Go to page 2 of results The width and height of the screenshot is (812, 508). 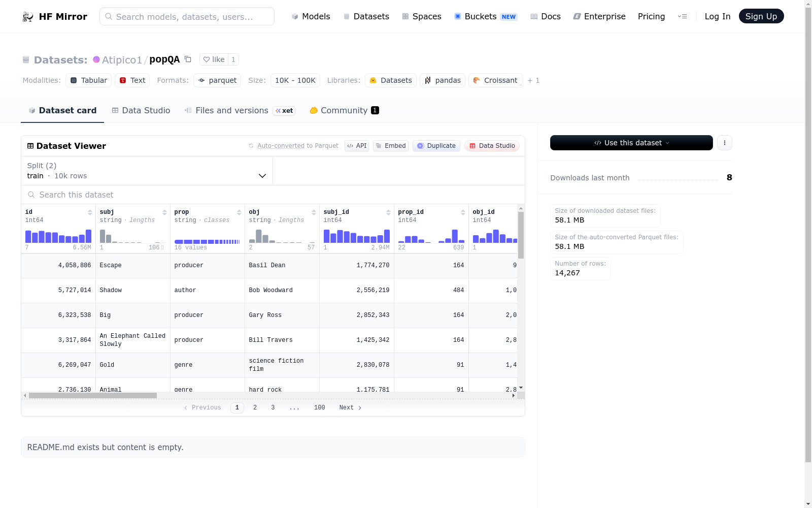tap(255, 407)
